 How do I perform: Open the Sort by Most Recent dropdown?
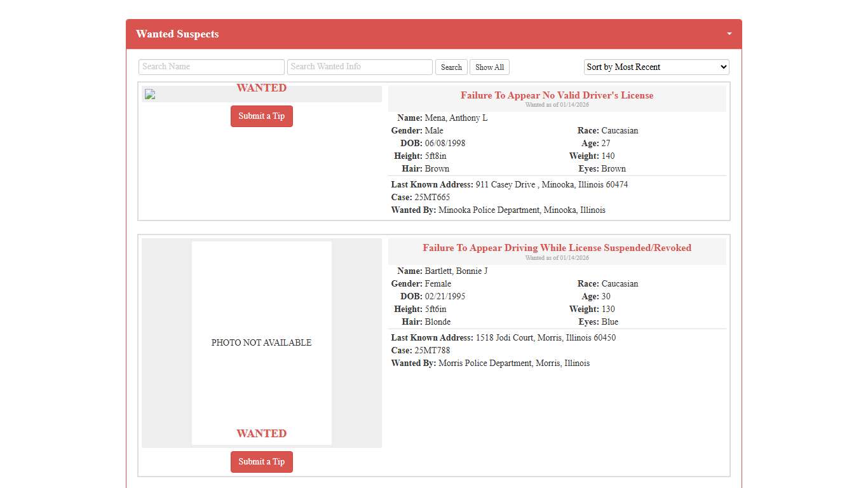(x=656, y=67)
